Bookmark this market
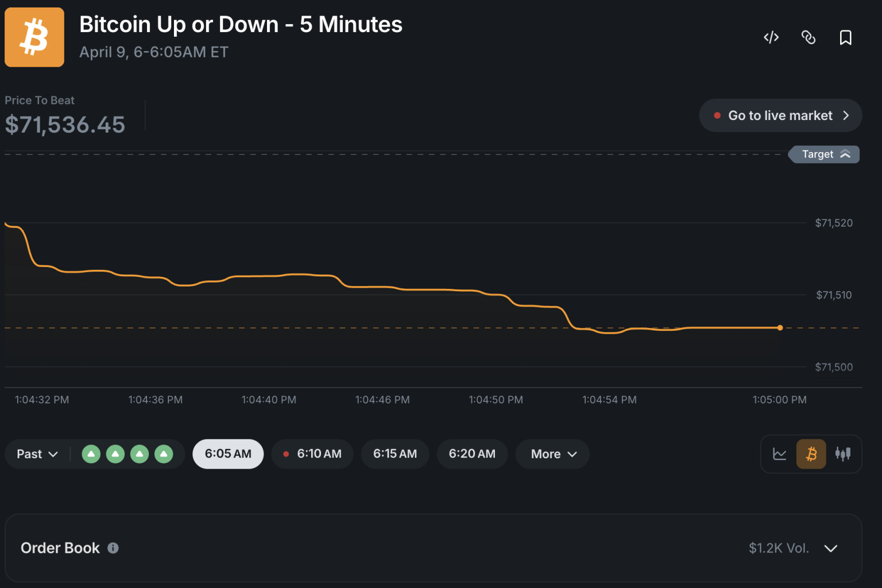Screen dimensions: 882x588 pyautogui.click(x=845, y=37)
